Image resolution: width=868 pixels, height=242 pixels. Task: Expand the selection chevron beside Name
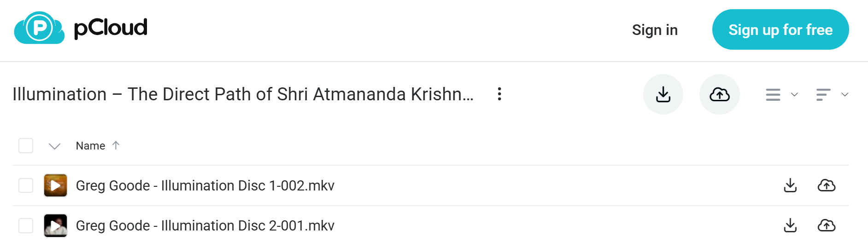click(x=55, y=146)
